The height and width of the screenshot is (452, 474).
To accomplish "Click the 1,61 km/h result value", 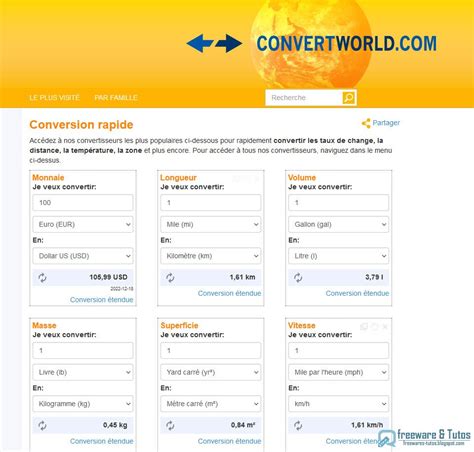I will (x=367, y=425).
